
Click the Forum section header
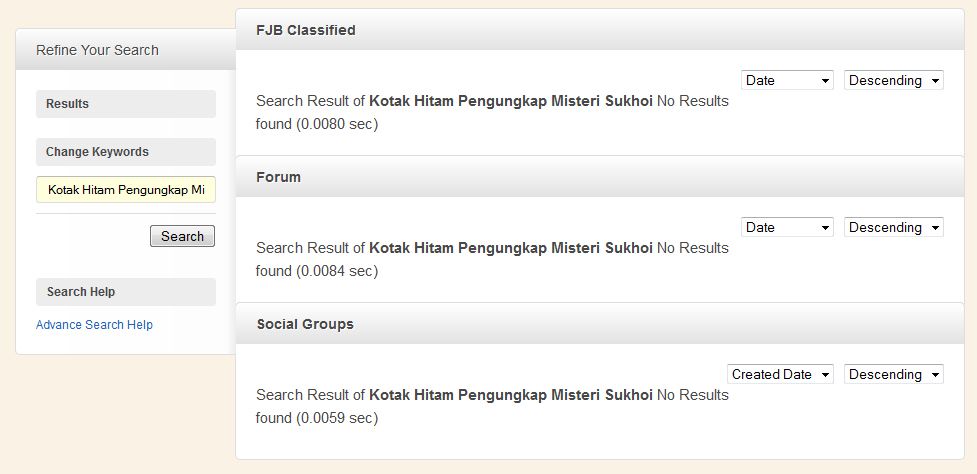[x=599, y=177]
